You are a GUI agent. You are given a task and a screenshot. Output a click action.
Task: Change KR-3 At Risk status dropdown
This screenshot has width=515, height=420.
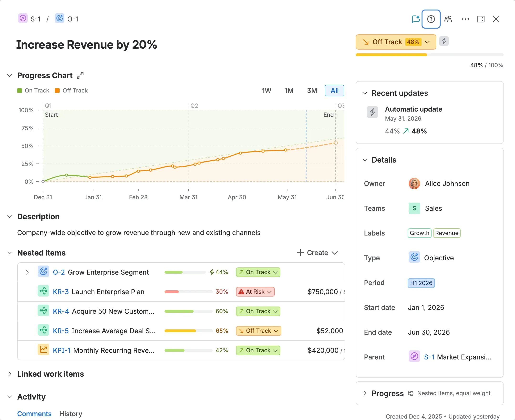tap(255, 292)
